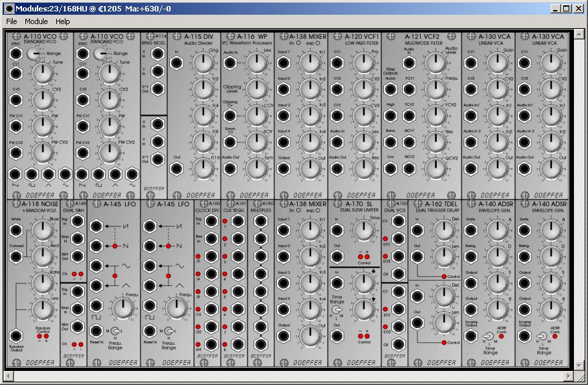Viewport: 588px width, 385px height.
Task: Adjust the A-118 NOISE Rate knob
Action: click(x=42, y=283)
